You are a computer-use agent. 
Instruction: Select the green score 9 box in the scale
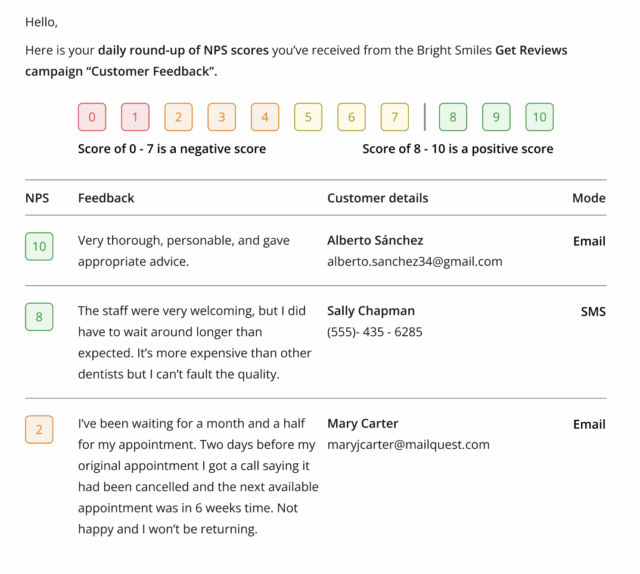(496, 117)
